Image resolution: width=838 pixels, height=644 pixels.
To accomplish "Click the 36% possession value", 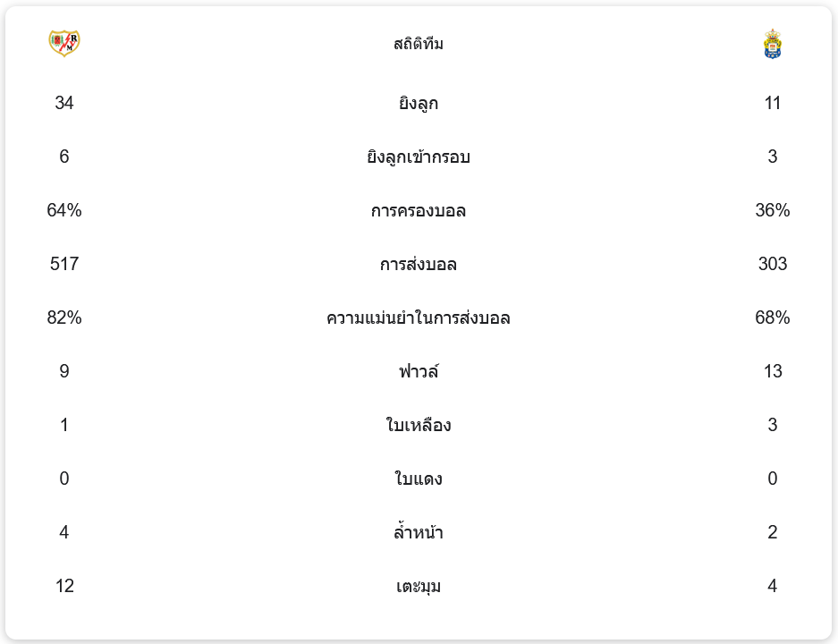I will [x=772, y=210].
